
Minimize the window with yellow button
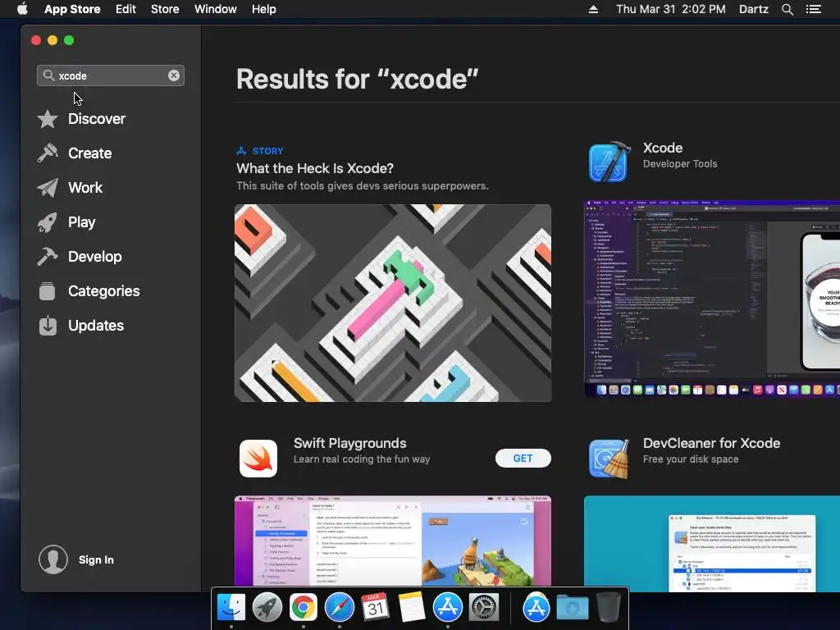52,40
